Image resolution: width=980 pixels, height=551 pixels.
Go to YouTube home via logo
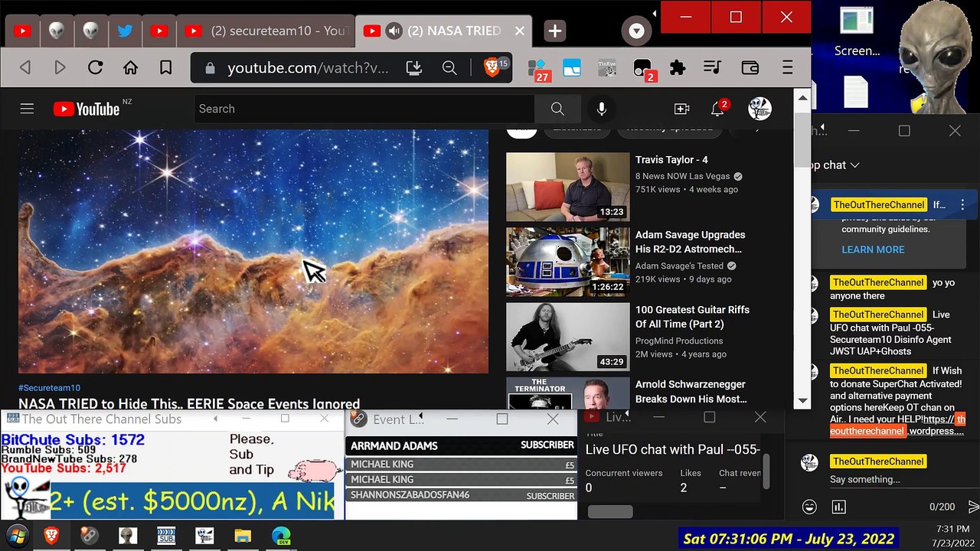87,109
